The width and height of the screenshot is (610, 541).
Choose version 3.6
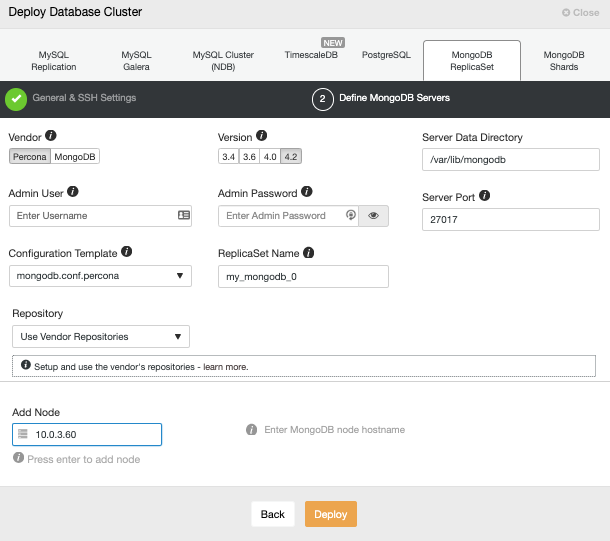249,157
